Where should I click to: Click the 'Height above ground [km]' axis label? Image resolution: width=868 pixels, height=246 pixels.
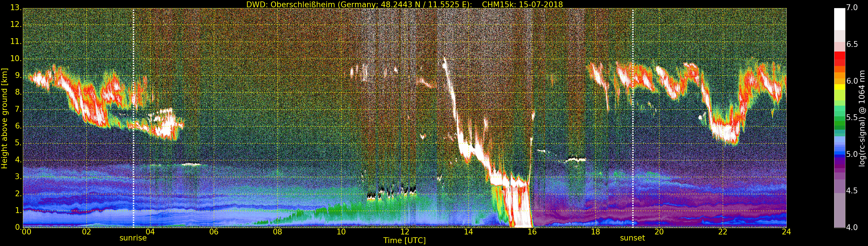4,118
